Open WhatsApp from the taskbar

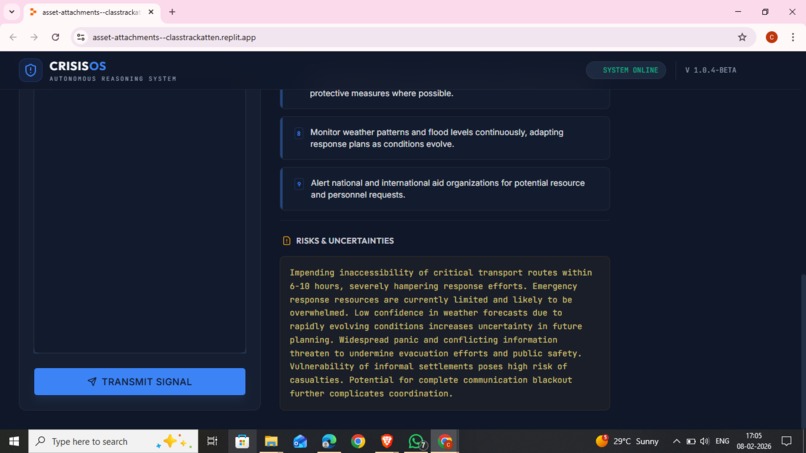point(417,441)
